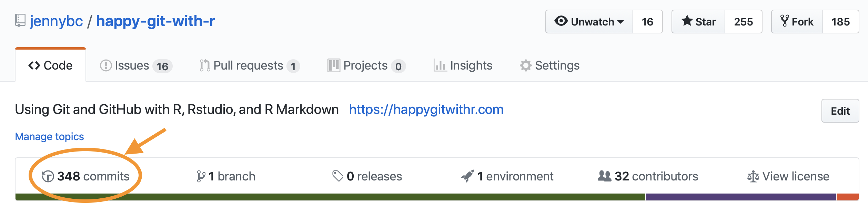Click the branch icon
The width and height of the screenshot is (868, 208).
coord(201,176)
